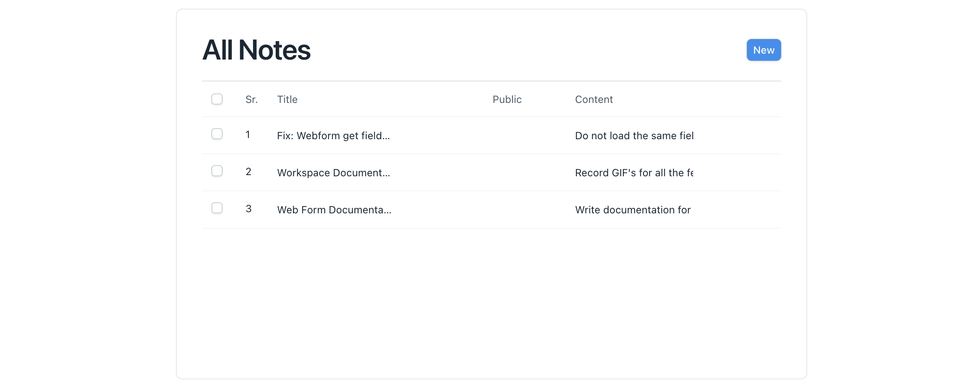This screenshot has height=392, width=980.
Task: Check the checkbox for note 1
Action: click(x=217, y=134)
